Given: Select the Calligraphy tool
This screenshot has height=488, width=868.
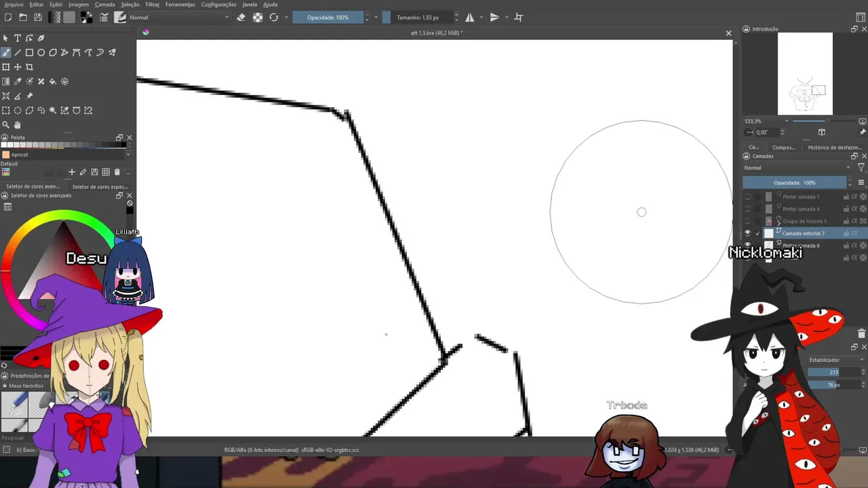Looking at the screenshot, I should (x=41, y=39).
